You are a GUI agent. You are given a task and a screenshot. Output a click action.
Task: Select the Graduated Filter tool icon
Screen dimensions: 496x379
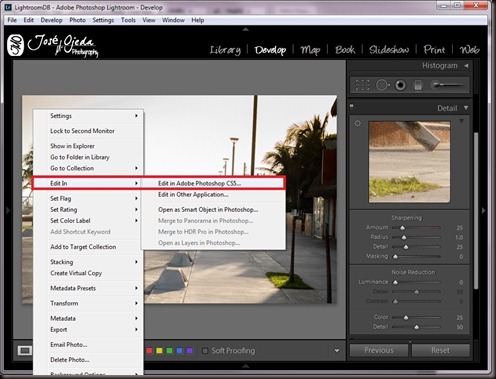coord(418,85)
